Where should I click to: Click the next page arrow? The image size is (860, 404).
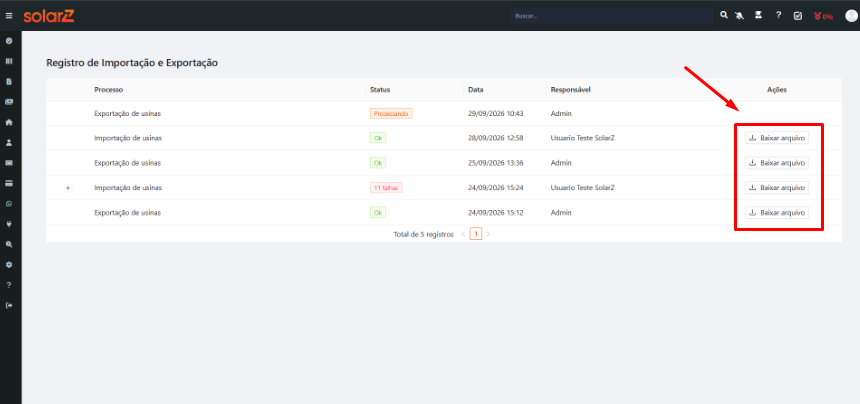click(x=488, y=234)
